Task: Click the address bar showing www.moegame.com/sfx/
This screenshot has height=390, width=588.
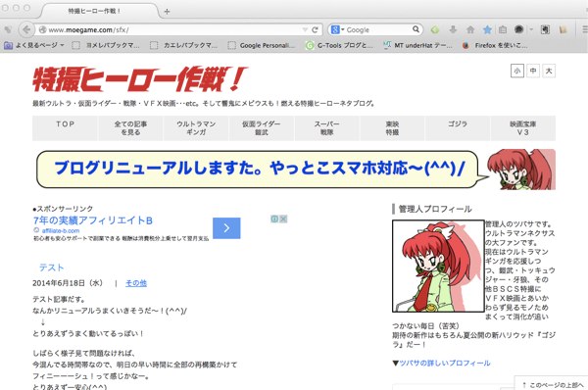Action: (x=172, y=29)
